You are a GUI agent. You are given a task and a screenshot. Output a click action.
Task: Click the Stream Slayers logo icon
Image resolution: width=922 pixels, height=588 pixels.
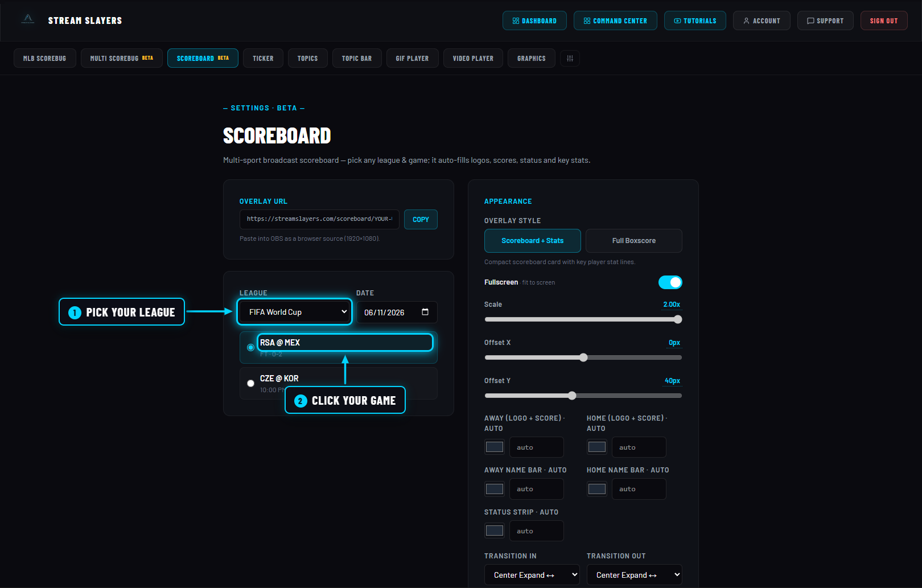(x=27, y=20)
